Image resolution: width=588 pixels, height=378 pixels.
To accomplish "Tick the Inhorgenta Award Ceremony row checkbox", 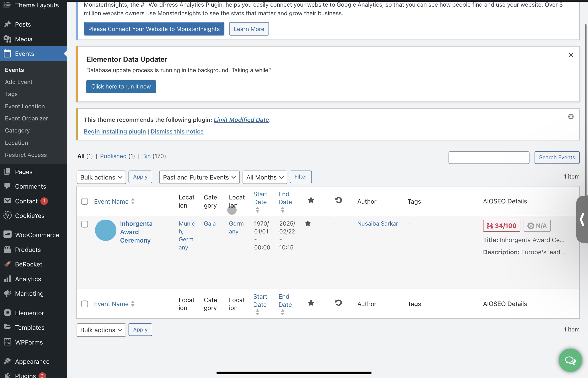I will tap(84, 224).
